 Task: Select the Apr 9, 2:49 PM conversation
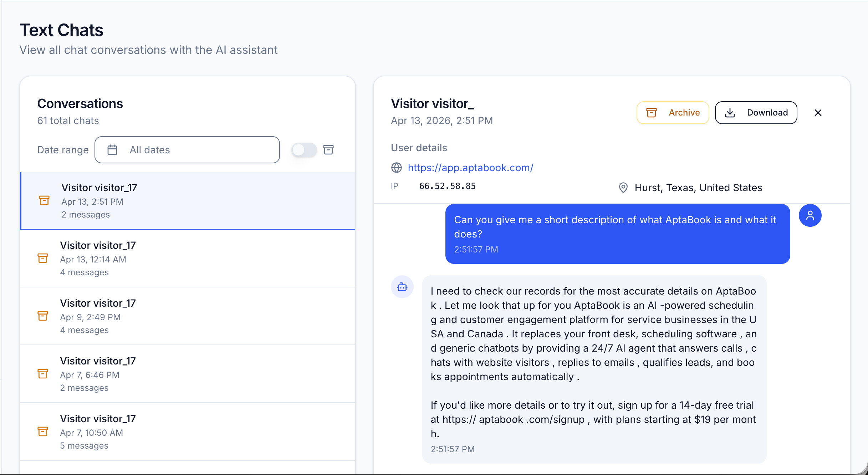click(x=188, y=316)
